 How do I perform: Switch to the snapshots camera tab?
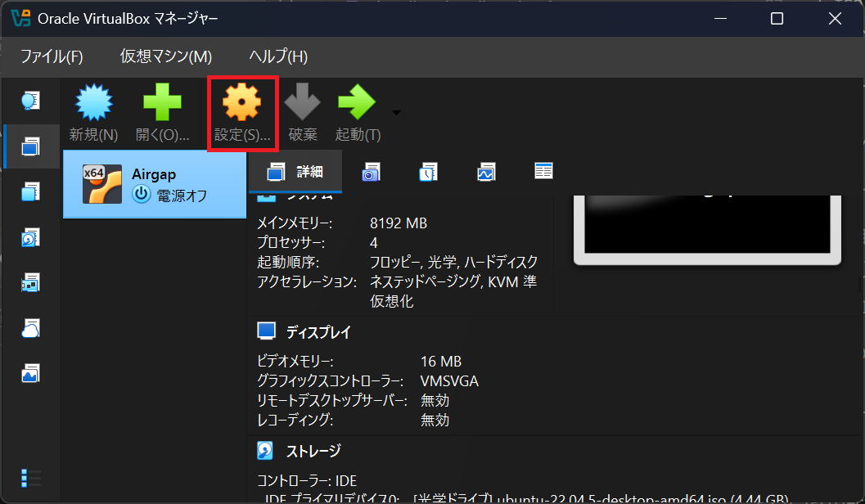(x=371, y=172)
